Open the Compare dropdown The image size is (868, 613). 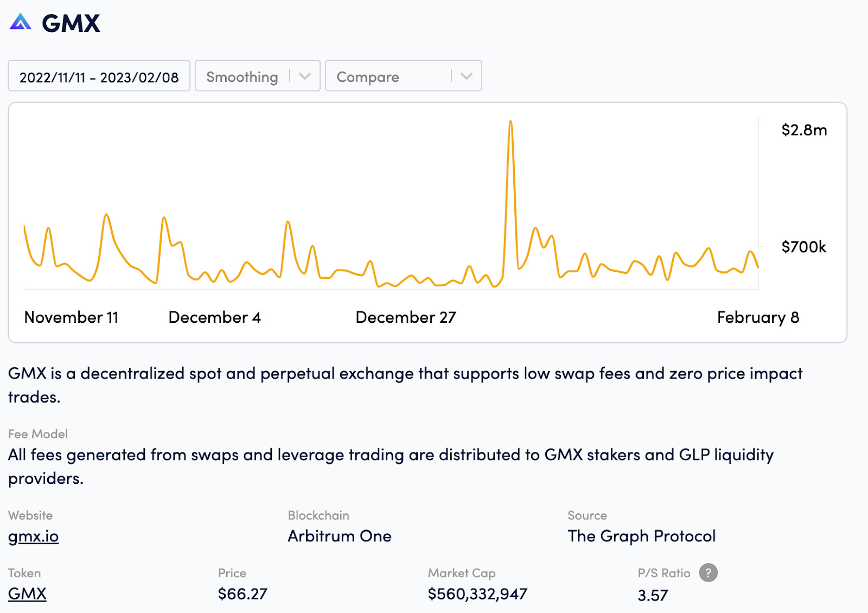click(x=404, y=76)
